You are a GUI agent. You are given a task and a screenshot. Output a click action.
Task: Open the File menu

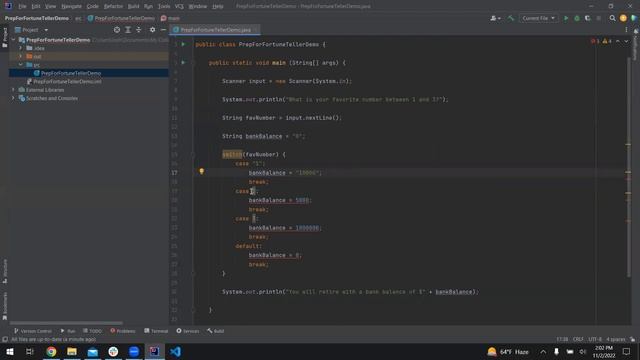coord(22,6)
